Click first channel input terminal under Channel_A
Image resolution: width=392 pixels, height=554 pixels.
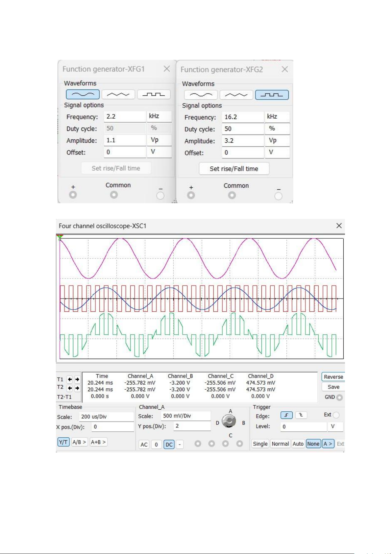(x=198, y=444)
